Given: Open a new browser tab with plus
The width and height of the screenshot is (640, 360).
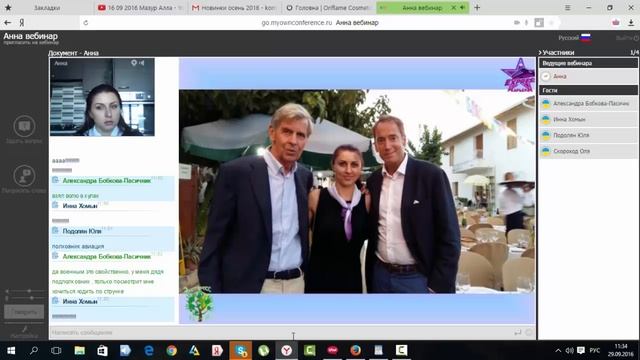Looking at the screenshot, I should coord(477,7).
